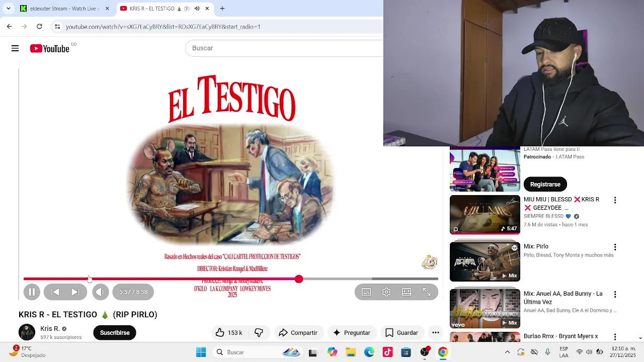Open options for Mix: Pirlo
Image resolution: width=644 pixels, height=362 pixels.
coord(615,247)
